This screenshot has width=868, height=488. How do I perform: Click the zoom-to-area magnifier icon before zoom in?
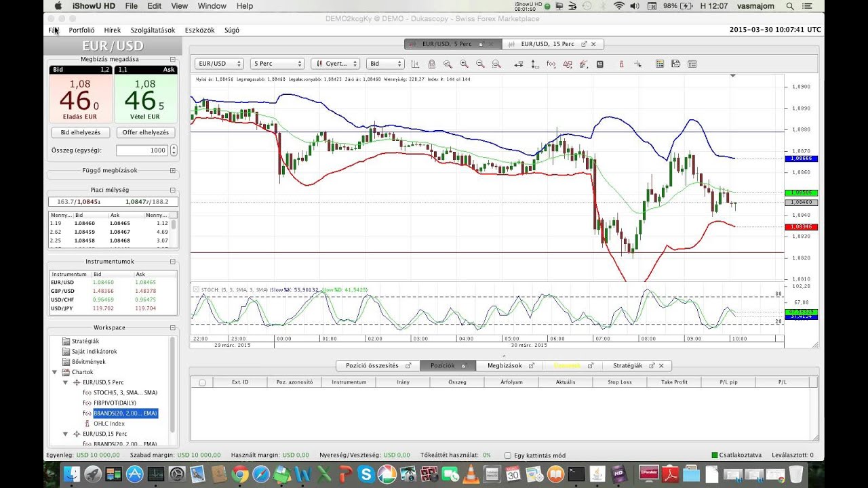pyautogui.click(x=448, y=64)
